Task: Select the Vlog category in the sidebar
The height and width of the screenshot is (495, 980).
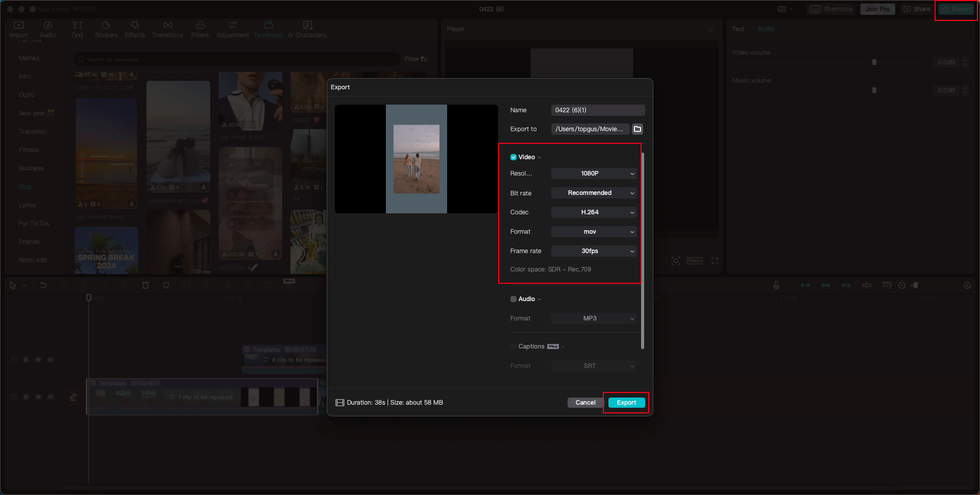Action: (x=24, y=186)
